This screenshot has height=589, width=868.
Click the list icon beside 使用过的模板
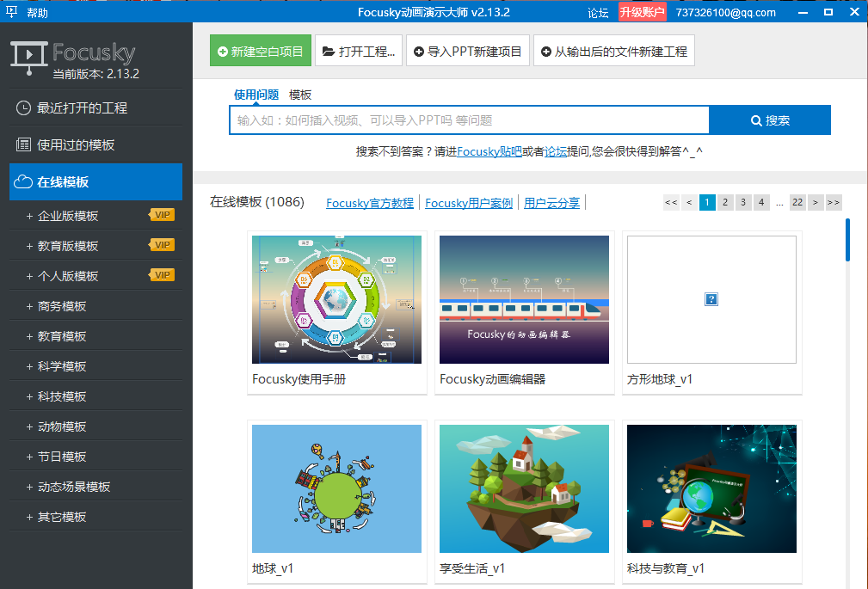coord(23,145)
